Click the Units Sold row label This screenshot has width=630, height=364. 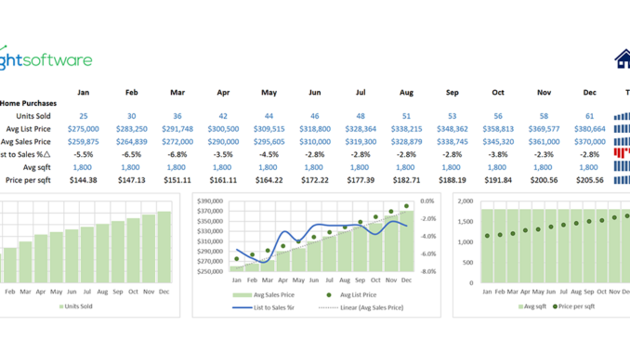pyautogui.click(x=33, y=116)
